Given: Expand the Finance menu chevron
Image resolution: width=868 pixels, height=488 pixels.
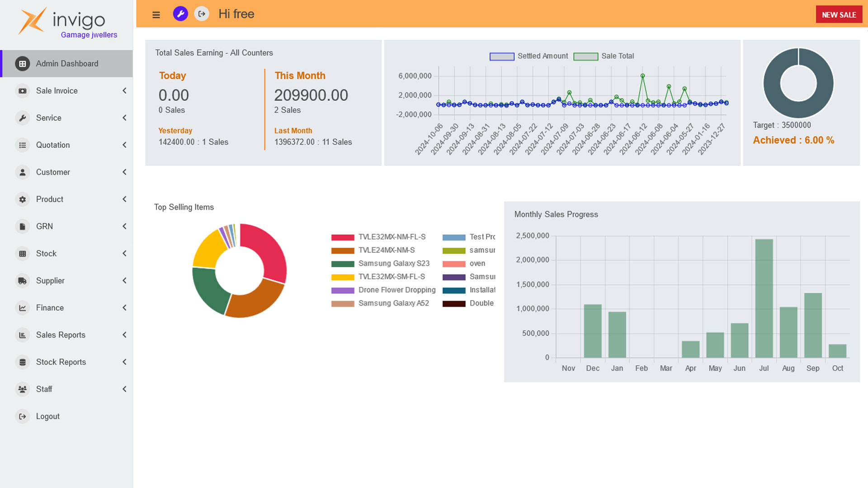Looking at the screenshot, I should pos(124,308).
